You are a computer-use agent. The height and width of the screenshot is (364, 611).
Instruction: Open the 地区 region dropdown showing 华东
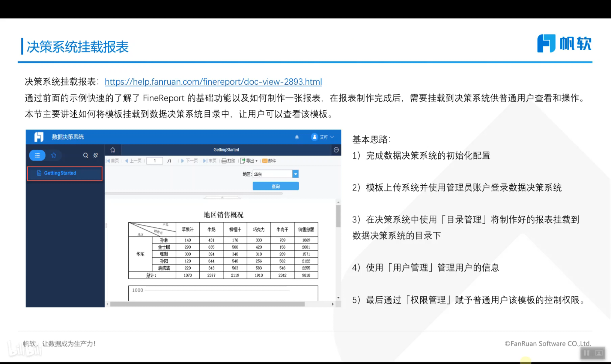point(295,174)
